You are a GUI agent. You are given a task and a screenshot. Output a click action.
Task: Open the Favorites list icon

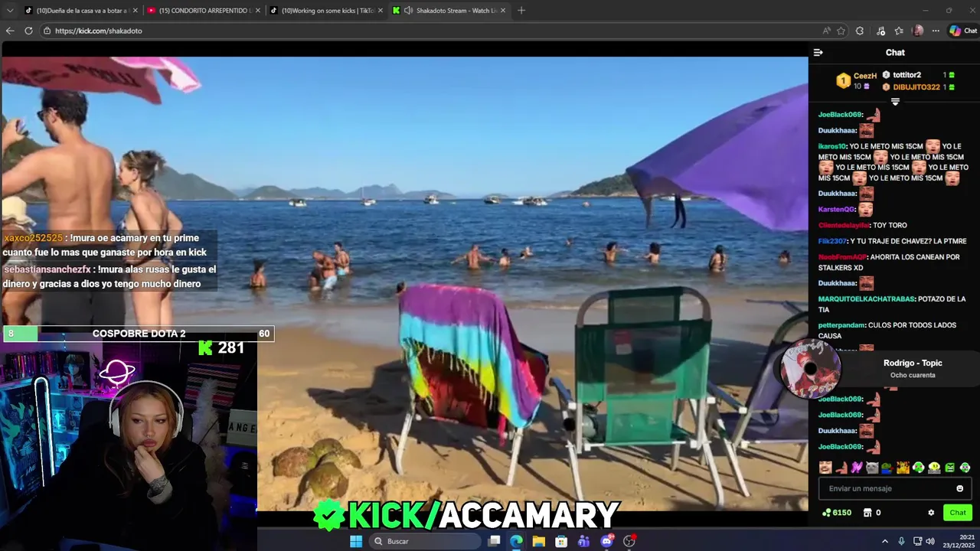click(899, 31)
